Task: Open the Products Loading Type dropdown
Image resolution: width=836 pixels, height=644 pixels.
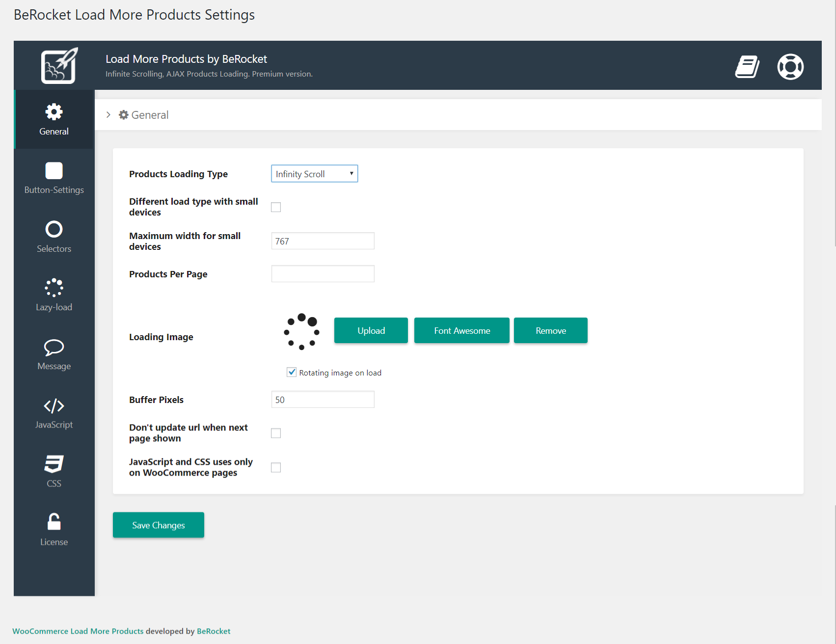Action: coord(315,174)
